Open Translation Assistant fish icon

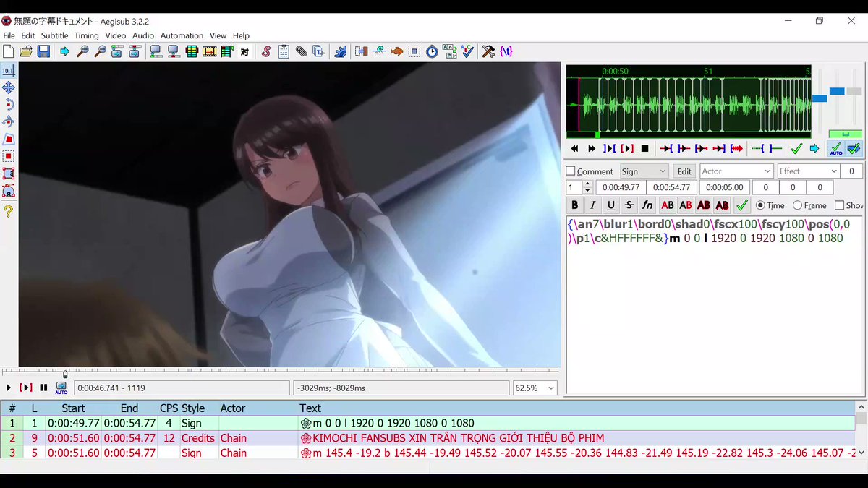(396, 51)
